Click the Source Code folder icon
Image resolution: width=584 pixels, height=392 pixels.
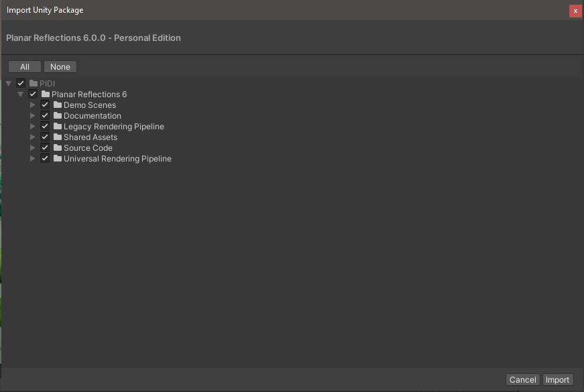pos(58,147)
